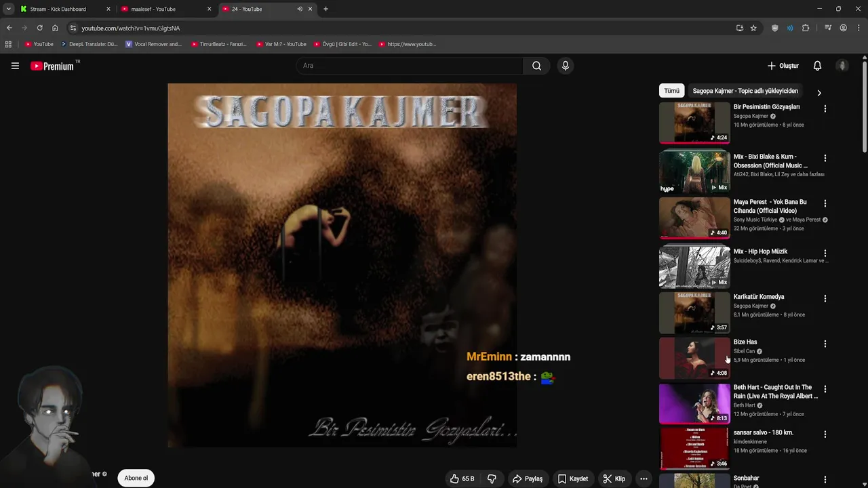Open options for Maya Perest video

[x=825, y=203]
